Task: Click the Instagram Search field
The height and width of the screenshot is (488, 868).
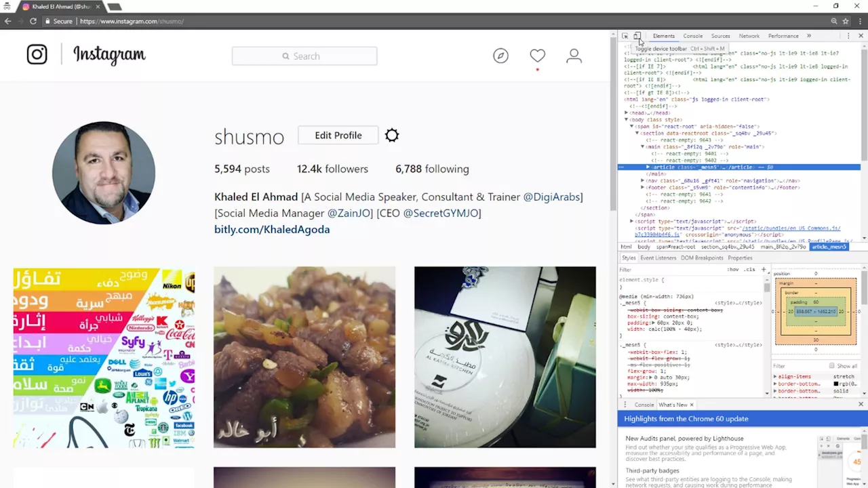Action: [304, 56]
